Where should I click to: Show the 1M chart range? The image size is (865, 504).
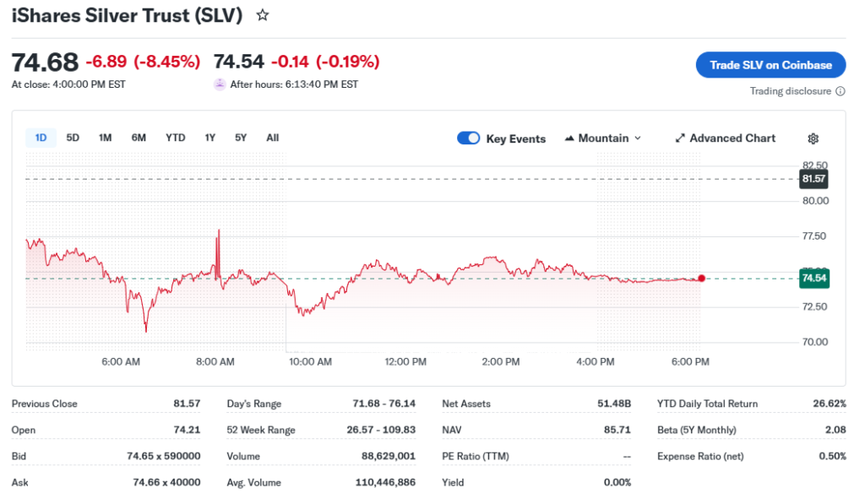pos(105,138)
